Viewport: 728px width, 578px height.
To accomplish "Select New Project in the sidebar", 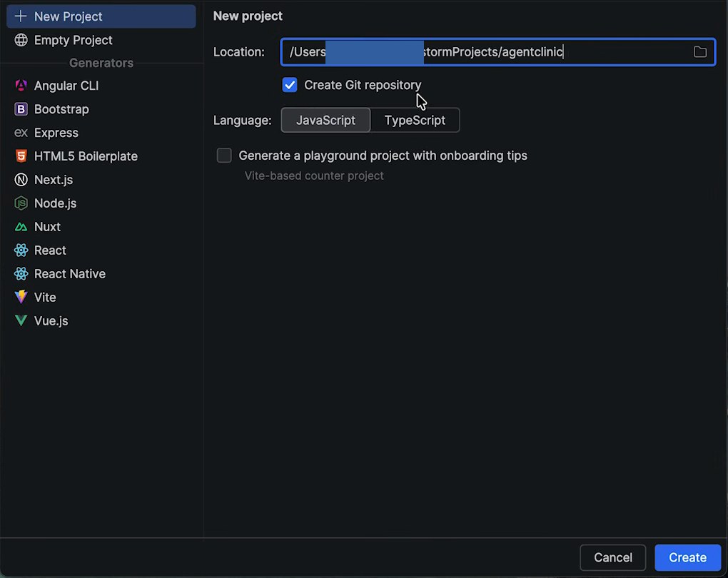I will [x=101, y=16].
